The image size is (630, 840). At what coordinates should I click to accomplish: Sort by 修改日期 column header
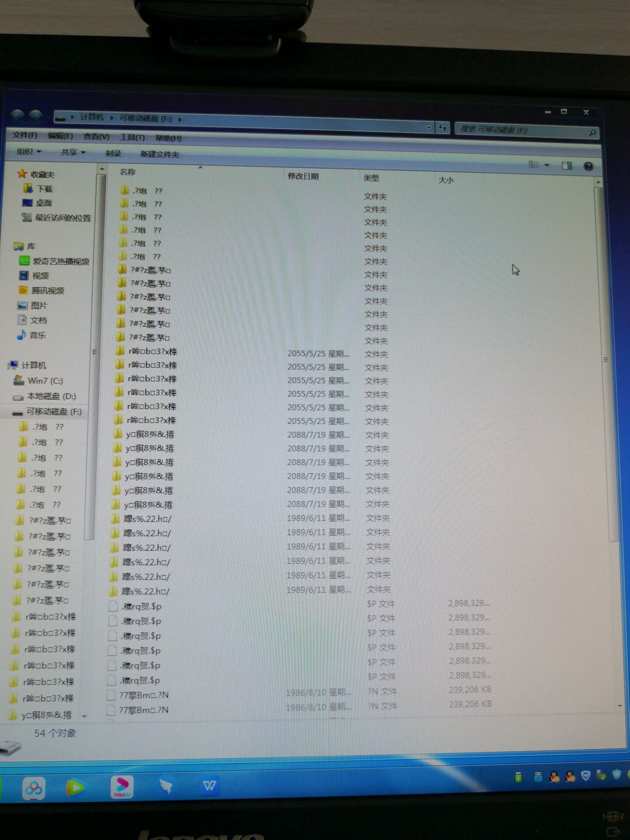[x=303, y=176]
